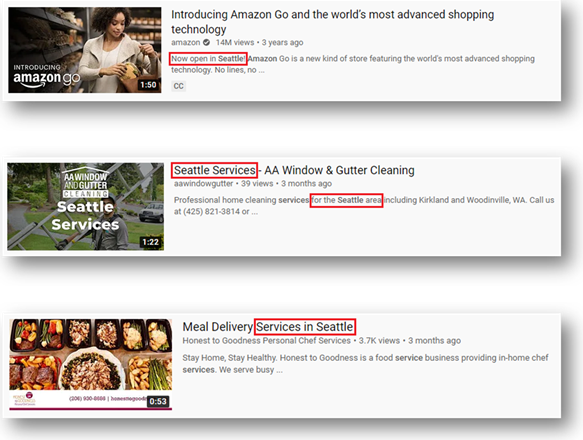Image resolution: width=583 pixels, height=440 pixels.
Task: Click the description starting 'Professional home cleaning services'
Action: tap(364, 206)
